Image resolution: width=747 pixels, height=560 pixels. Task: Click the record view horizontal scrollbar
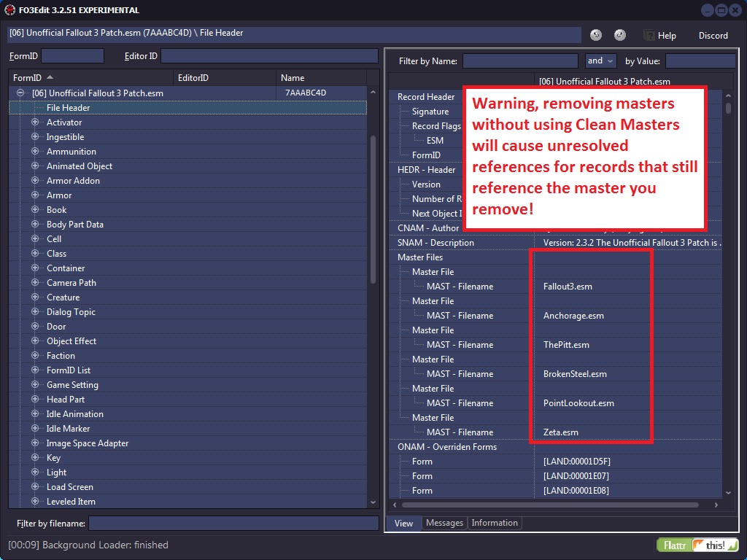click(x=550, y=505)
